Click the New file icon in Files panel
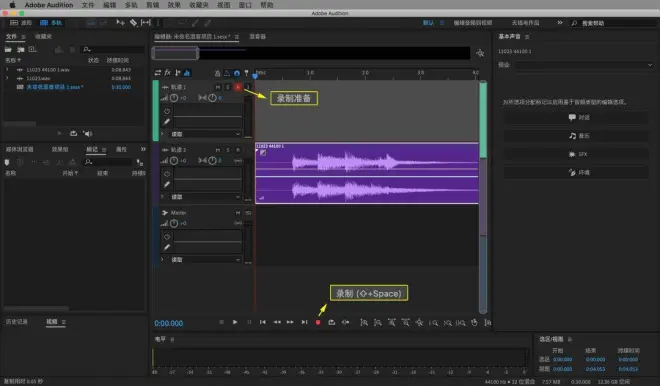Viewport: 660px width, 386px height. pos(32,49)
